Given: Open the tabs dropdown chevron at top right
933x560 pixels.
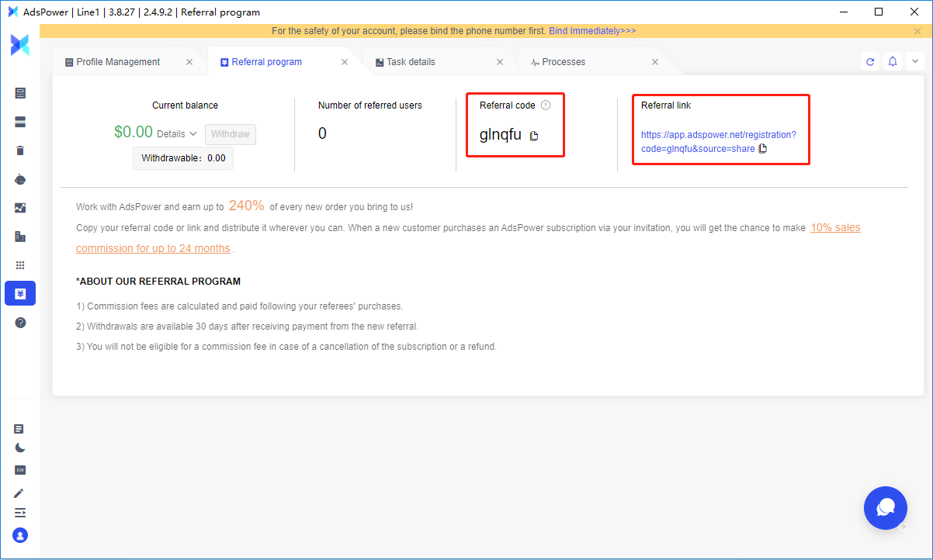Looking at the screenshot, I should (x=914, y=62).
